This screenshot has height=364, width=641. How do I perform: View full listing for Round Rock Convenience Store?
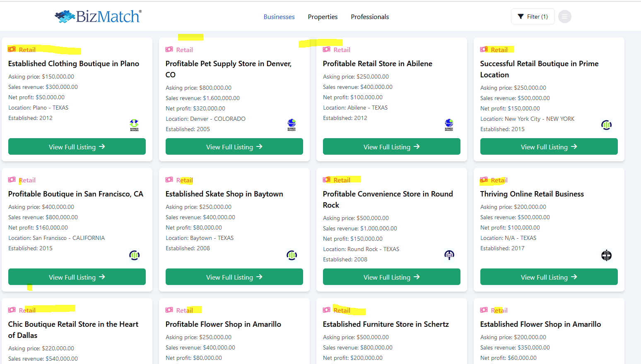(x=392, y=277)
